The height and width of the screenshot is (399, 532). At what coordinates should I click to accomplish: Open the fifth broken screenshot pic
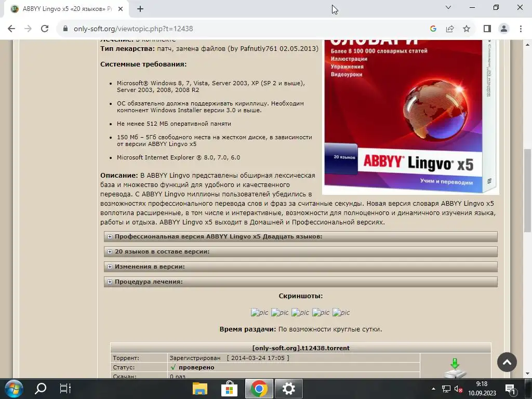point(341,312)
